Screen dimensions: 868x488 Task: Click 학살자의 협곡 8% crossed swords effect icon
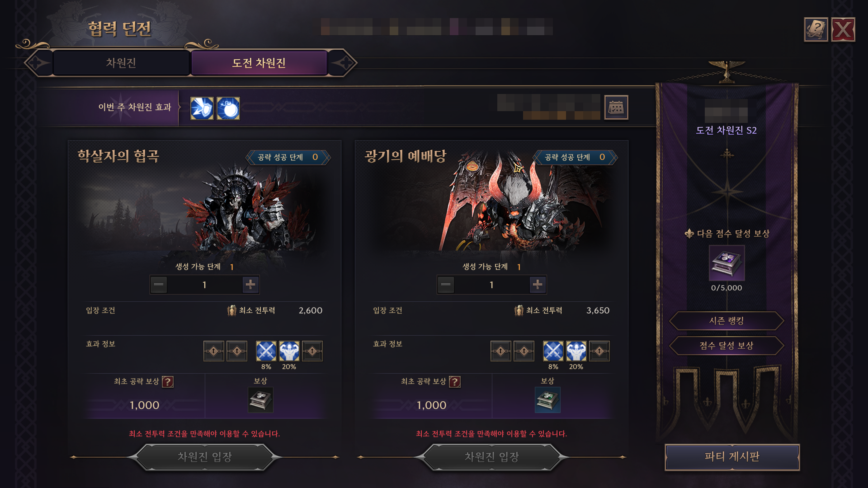pyautogui.click(x=266, y=351)
